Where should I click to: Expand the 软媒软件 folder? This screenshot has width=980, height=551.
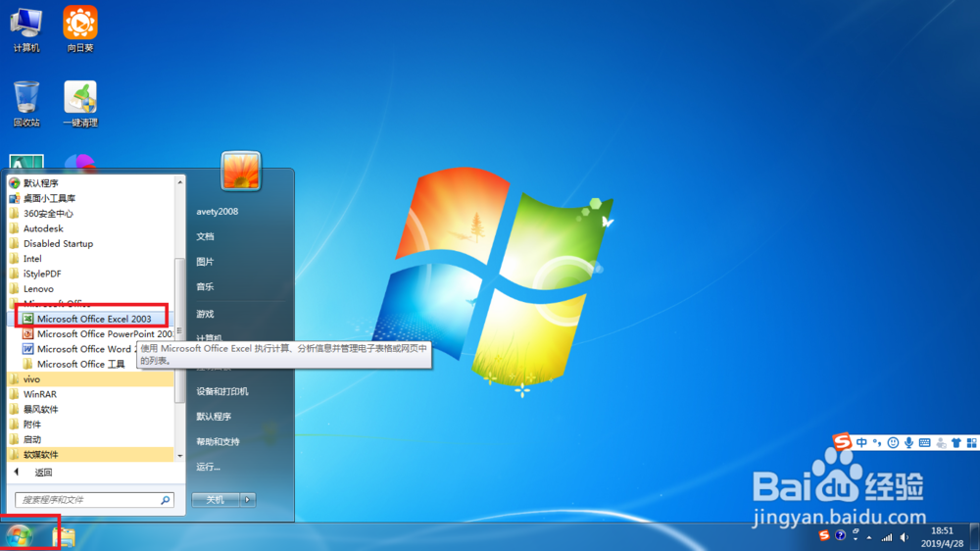90,454
